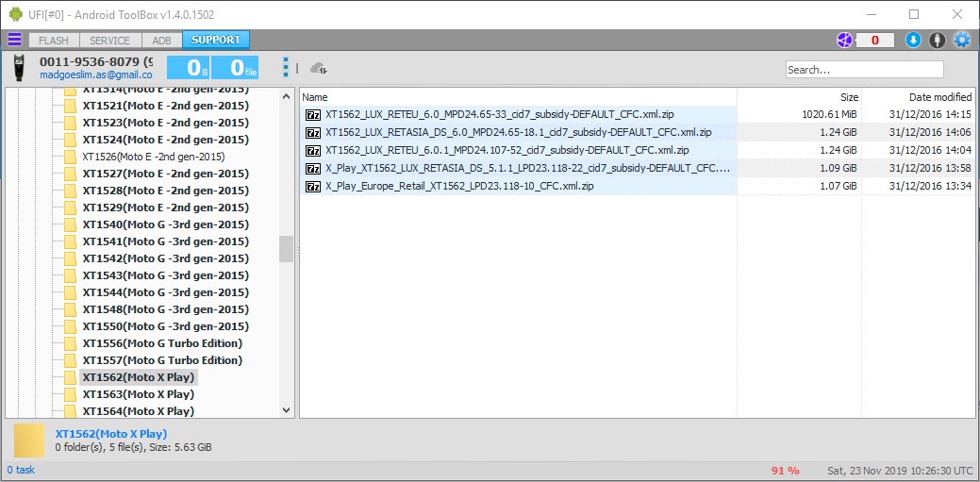Open XT1521(Moto E -2nd gen-2015) folder

(165, 106)
